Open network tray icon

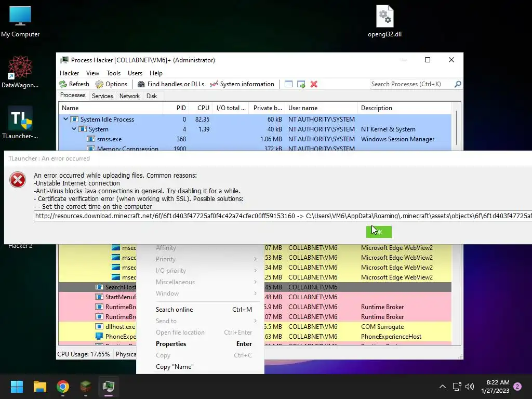457,387
